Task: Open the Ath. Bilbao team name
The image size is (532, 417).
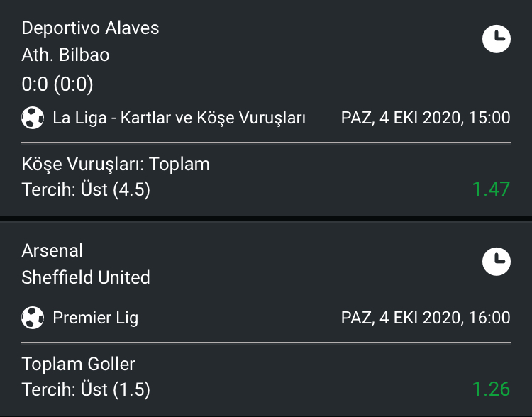Action: point(65,55)
